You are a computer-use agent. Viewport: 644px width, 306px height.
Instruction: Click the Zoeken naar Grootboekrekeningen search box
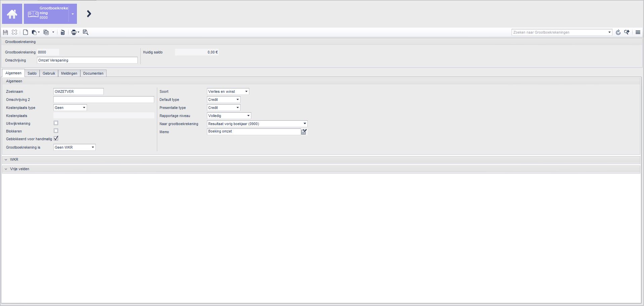click(x=559, y=32)
